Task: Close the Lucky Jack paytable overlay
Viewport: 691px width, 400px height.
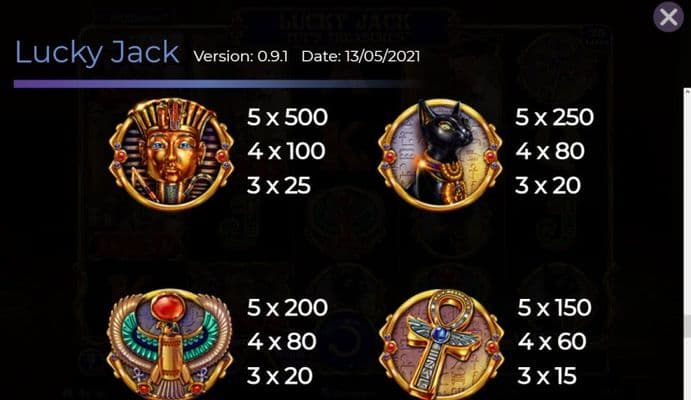Action: click(668, 17)
